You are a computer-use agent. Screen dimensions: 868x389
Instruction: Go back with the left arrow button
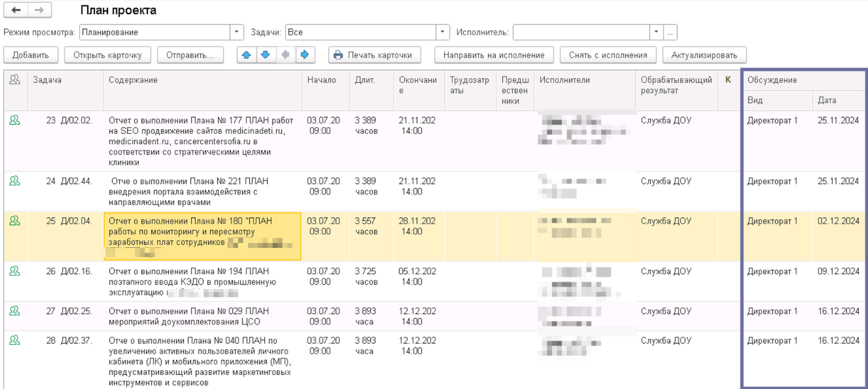[x=16, y=10]
